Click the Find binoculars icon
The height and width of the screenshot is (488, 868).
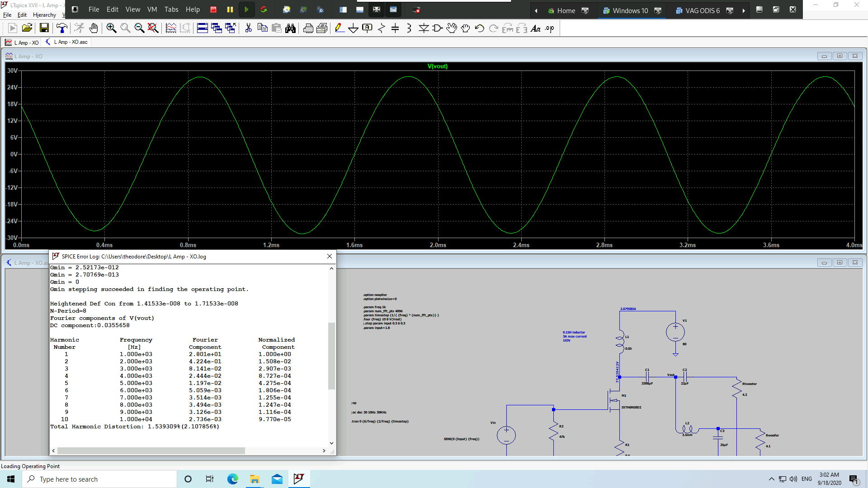tap(290, 28)
